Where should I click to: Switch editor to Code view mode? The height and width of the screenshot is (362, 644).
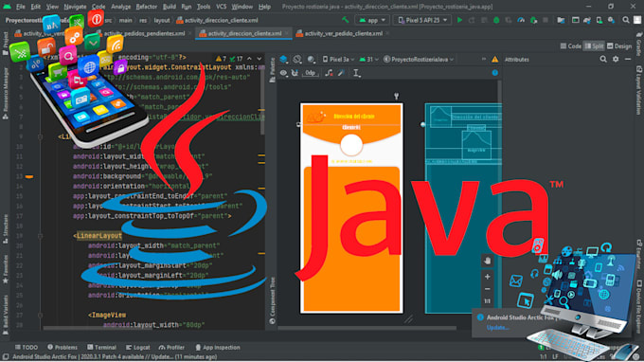(x=571, y=46)
